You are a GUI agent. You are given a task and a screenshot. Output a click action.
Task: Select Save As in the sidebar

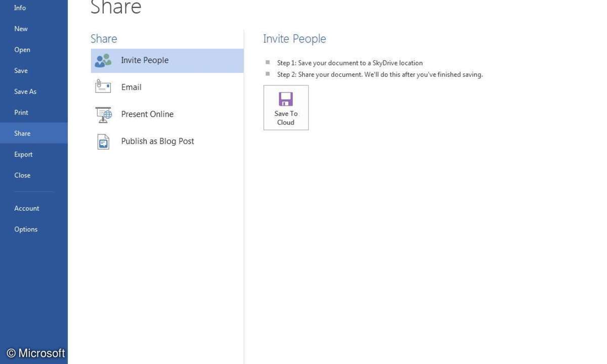click(34, 92)
